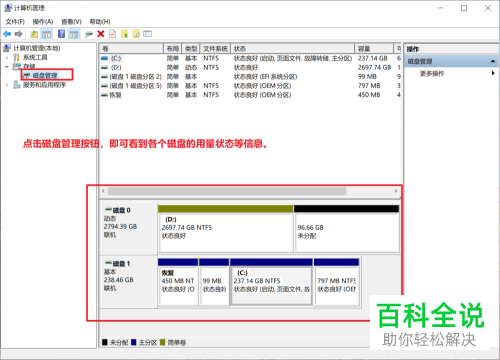Expand the 系统工具 tree node

7,57
